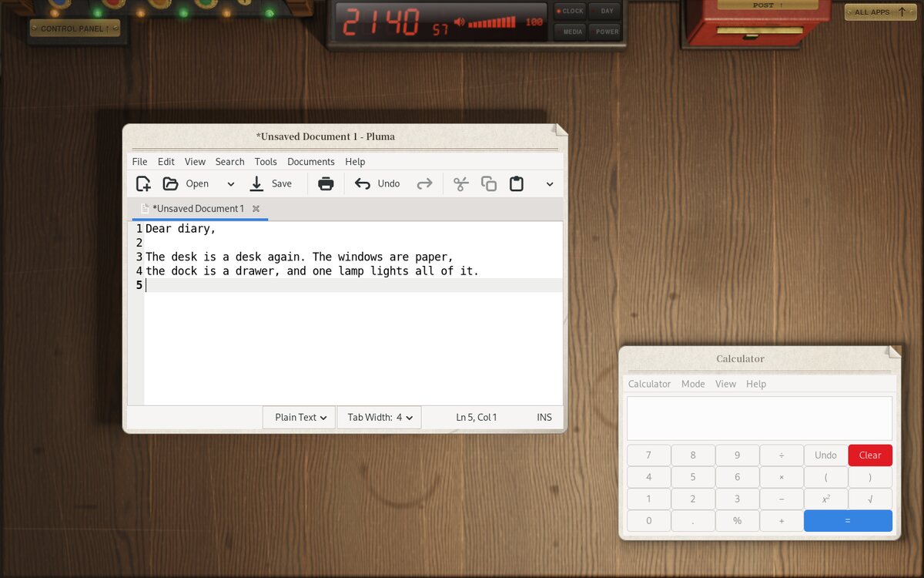Click the line starting 'the dock is a drawer'
This screenshot has height=578, width=924.
click(312, 271)
